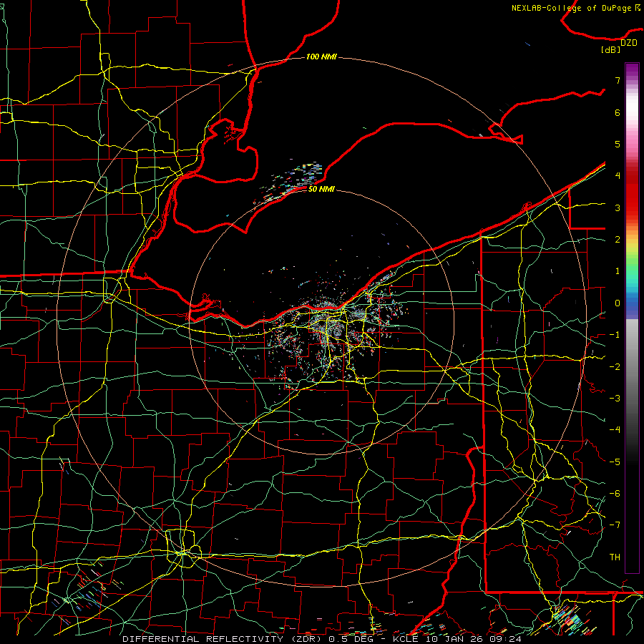Select the 4 label on color scale
Viewport: 644px width, 644px height.
coord(618,176)
